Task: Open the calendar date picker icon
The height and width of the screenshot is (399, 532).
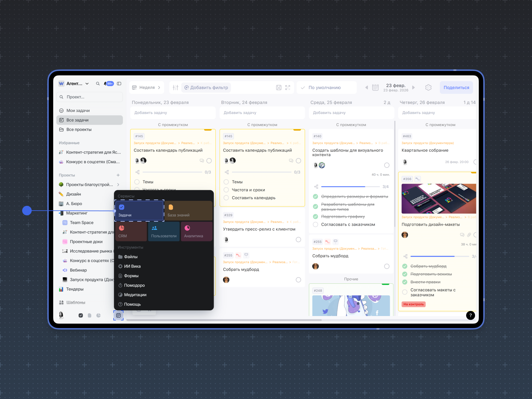Action: [x=375, y=87]
